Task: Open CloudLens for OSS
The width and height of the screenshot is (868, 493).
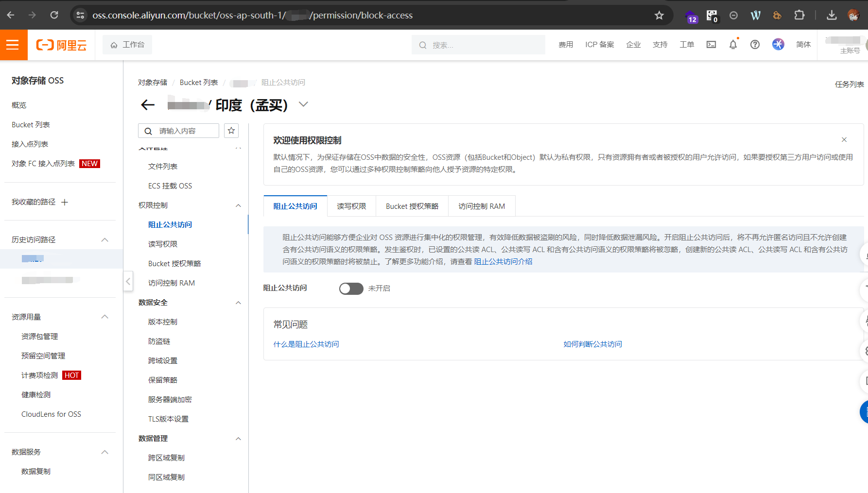Action: [51, 414]
